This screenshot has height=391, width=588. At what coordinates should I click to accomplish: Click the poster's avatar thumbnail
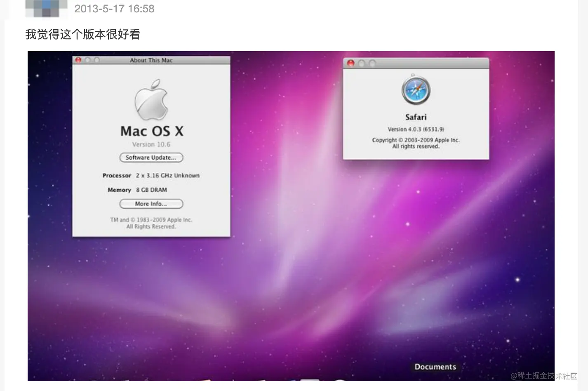45,8
